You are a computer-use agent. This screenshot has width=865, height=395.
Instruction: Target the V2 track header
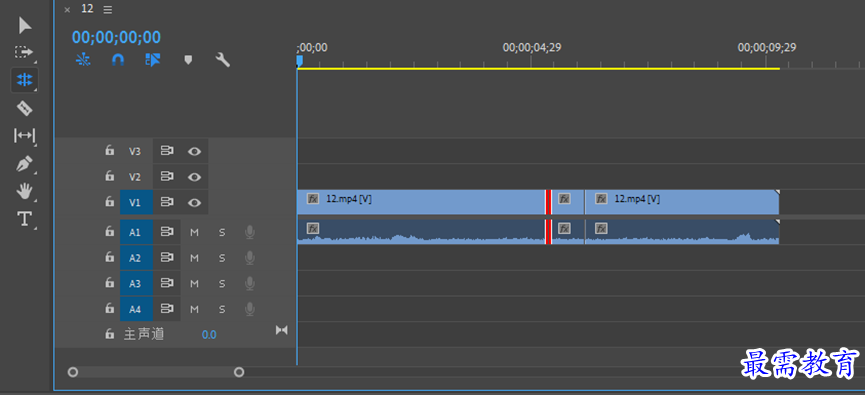tap(135, 177)
